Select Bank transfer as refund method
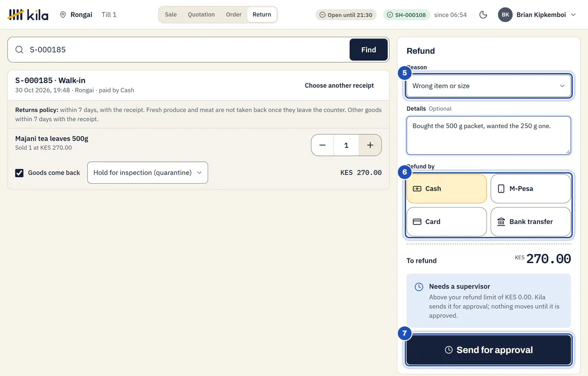This screenshot has width=588, height=376. (x=531, y=222)
